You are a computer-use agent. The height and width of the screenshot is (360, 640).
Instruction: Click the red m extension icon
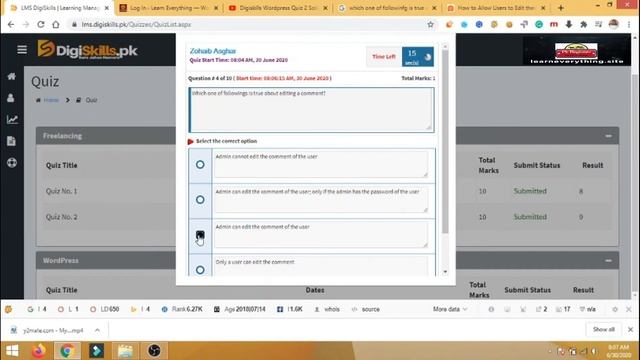pyautogui.click(x=554, y=24)
